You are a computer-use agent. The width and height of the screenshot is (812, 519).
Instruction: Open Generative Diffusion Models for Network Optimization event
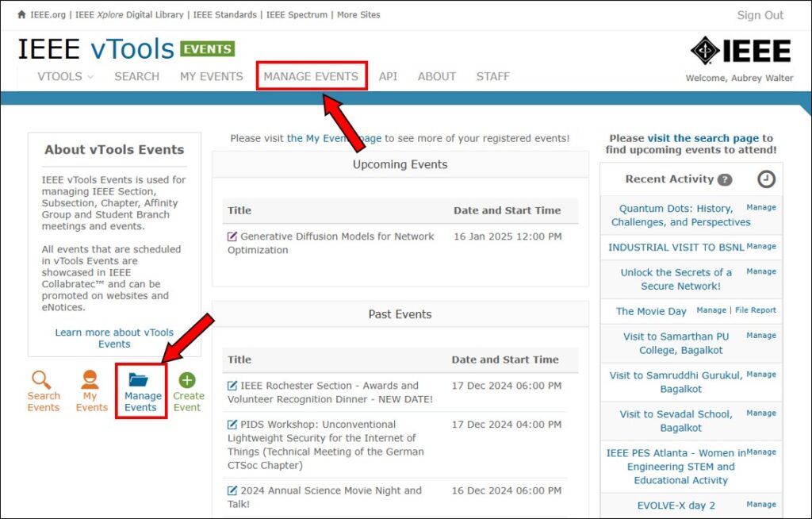click(x=331, y=243)
